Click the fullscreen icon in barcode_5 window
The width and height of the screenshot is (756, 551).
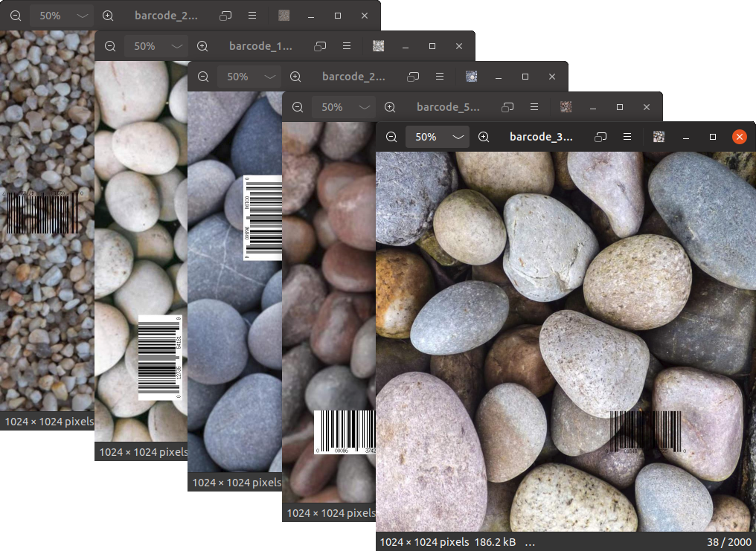[507, 107]
